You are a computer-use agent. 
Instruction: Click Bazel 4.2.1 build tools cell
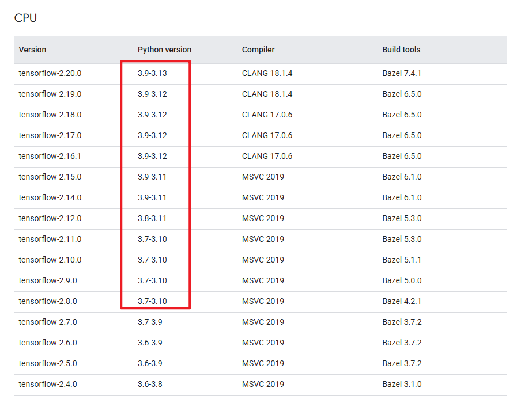[x=402, y=301]
